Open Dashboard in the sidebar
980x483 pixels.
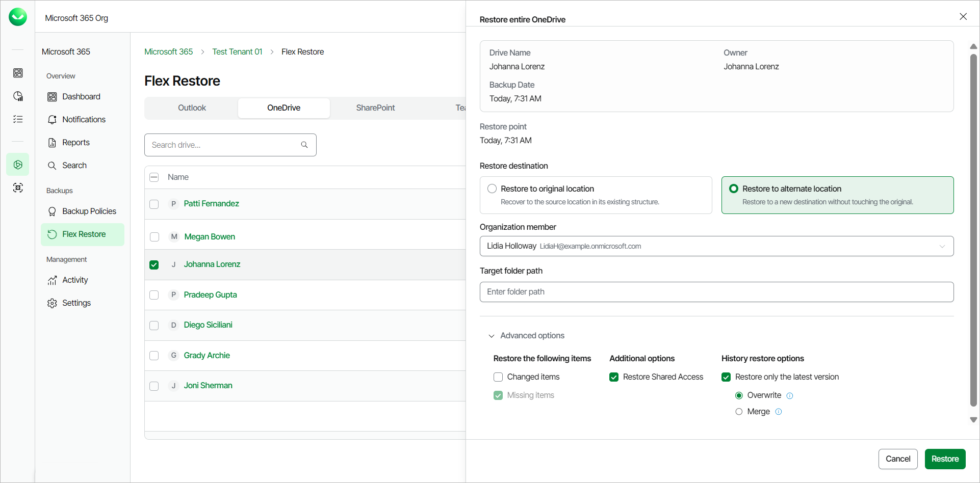coord(83,97)
